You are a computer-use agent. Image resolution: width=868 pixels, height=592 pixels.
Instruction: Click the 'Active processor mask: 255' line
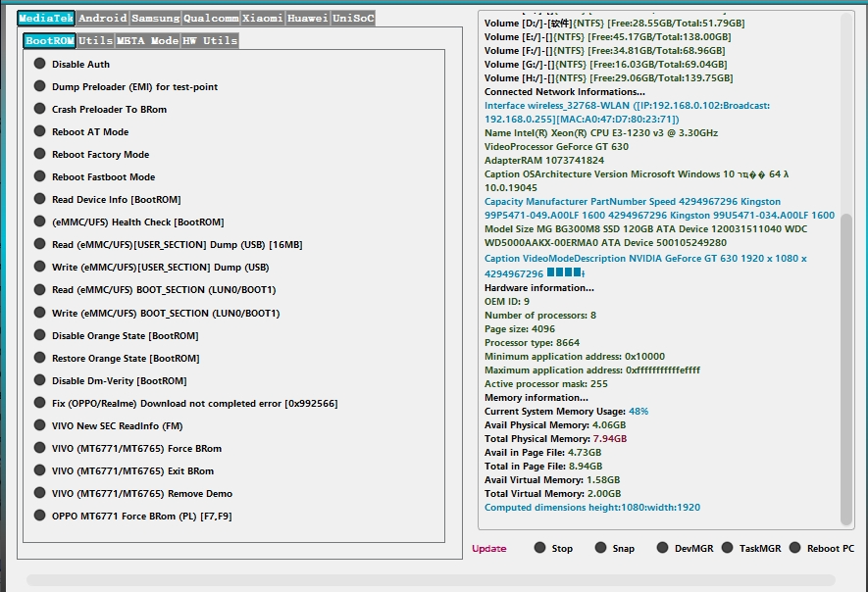pos(546,383)
